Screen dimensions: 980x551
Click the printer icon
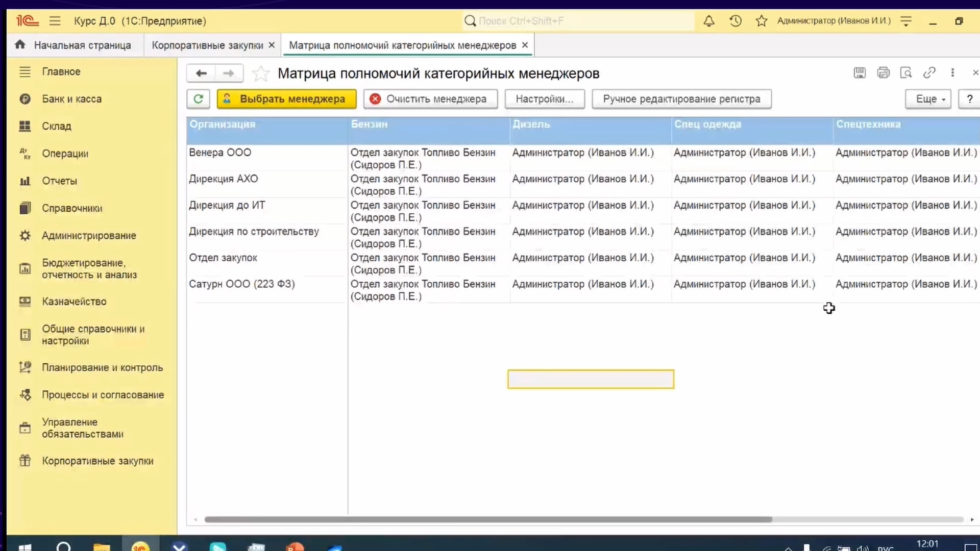click(x=883, y=73)
